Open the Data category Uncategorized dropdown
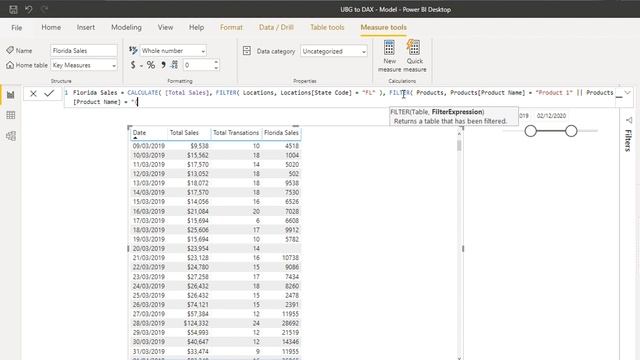 click(x=363, y=51)
